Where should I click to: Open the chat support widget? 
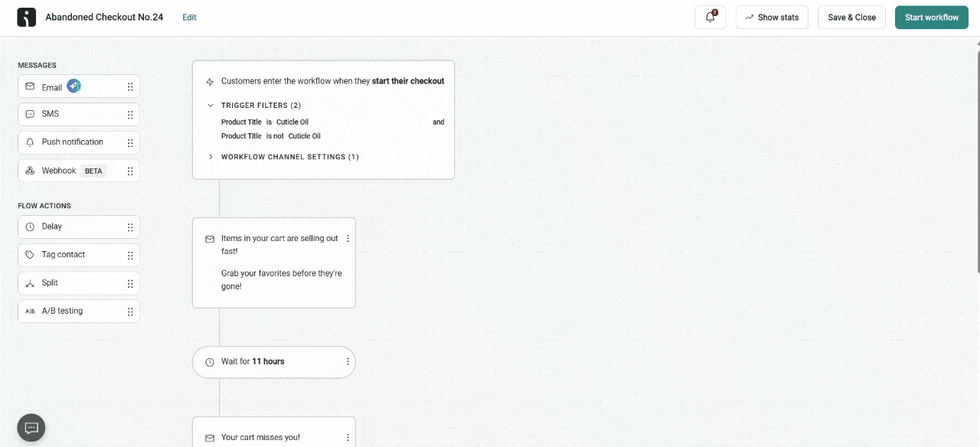coord(31,428)
